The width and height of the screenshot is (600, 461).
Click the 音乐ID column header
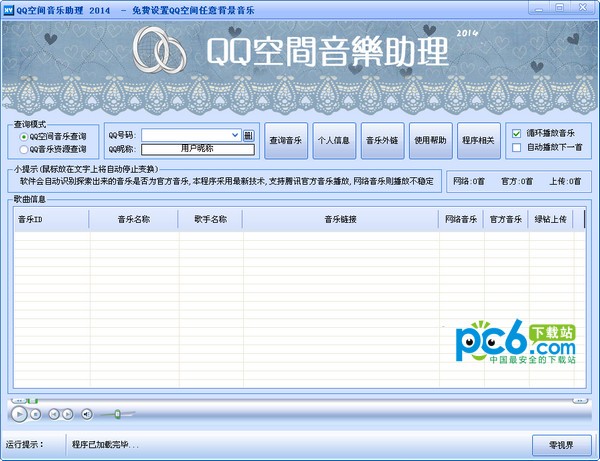tap(51, 219)
